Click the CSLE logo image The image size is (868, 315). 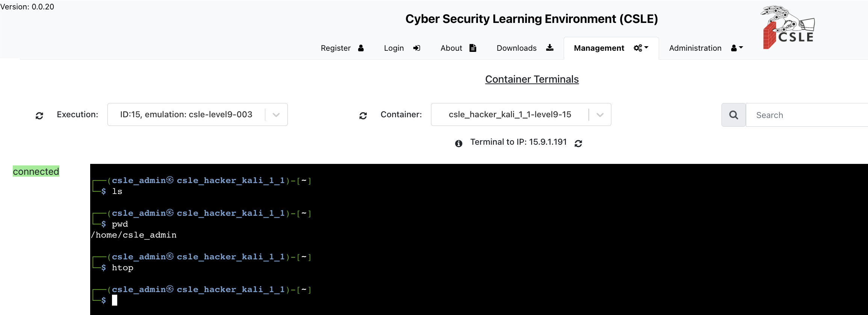tap(788, 27)
